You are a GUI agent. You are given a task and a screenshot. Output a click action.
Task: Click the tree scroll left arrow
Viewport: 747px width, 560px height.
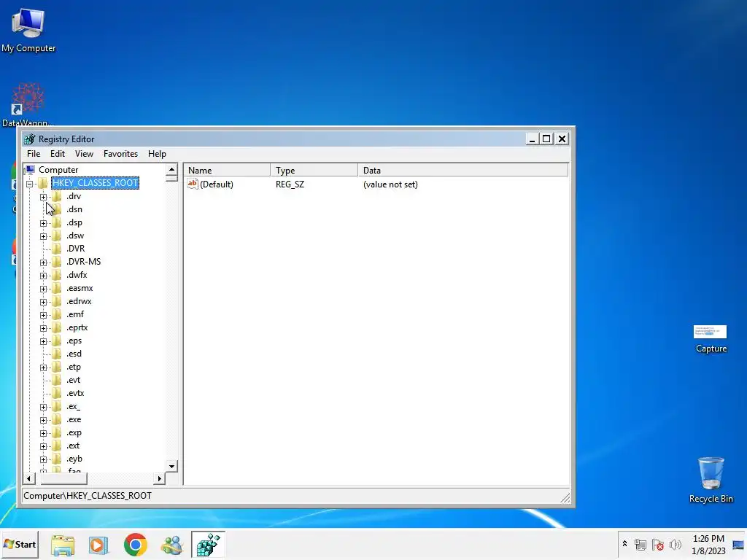pos(28,478)
